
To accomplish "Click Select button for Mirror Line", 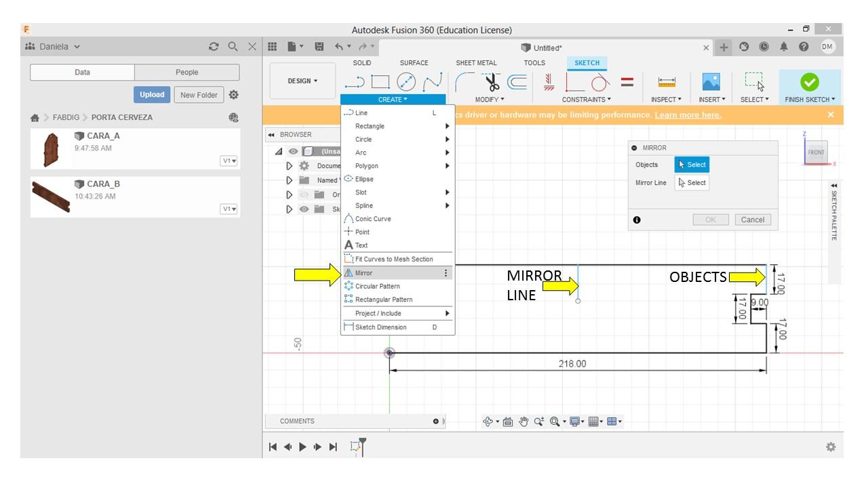I will click(692, 182).
